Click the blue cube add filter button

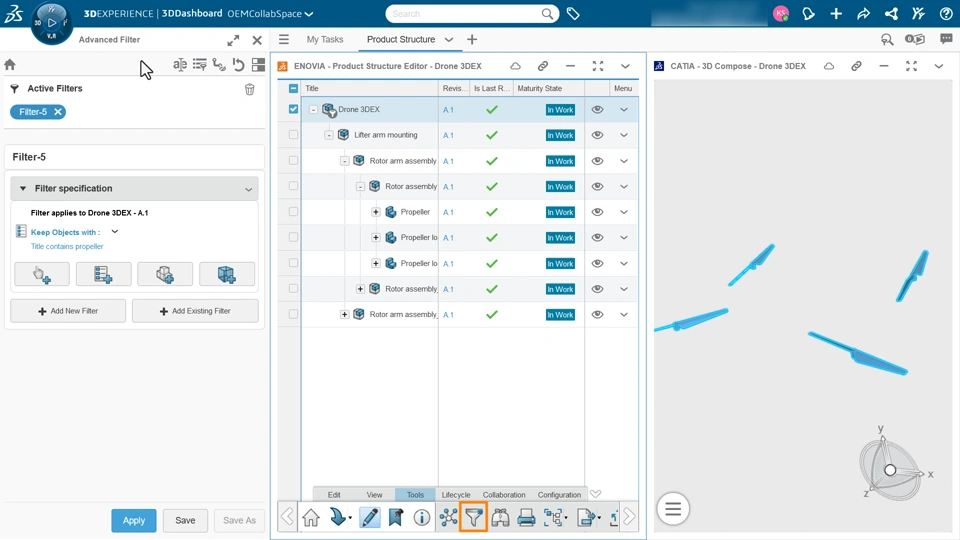[x=227, y=274]
